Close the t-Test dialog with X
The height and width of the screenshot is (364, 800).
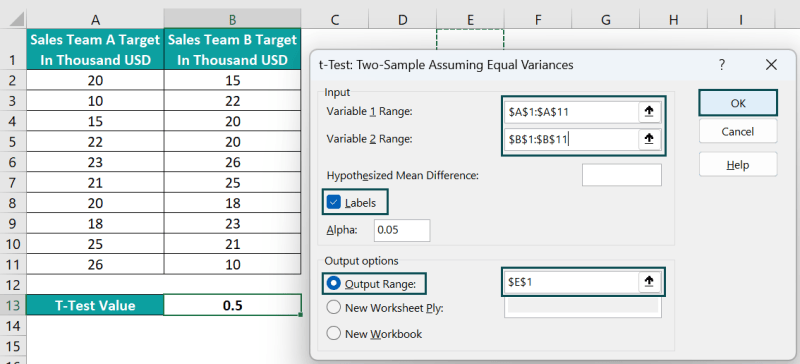[771, 65]
